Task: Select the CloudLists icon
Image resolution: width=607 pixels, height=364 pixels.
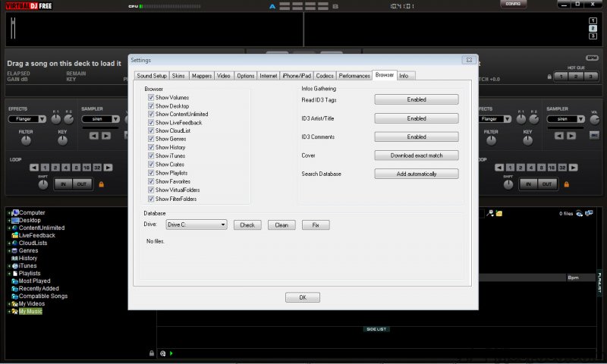Action: point(15,243)
